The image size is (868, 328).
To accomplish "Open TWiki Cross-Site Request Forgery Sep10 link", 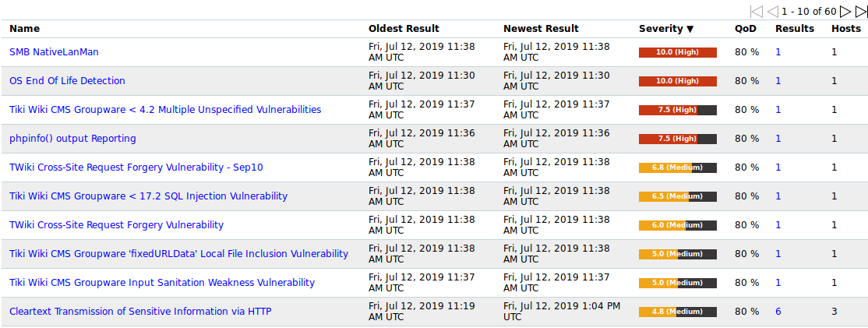I will [136, 168].
